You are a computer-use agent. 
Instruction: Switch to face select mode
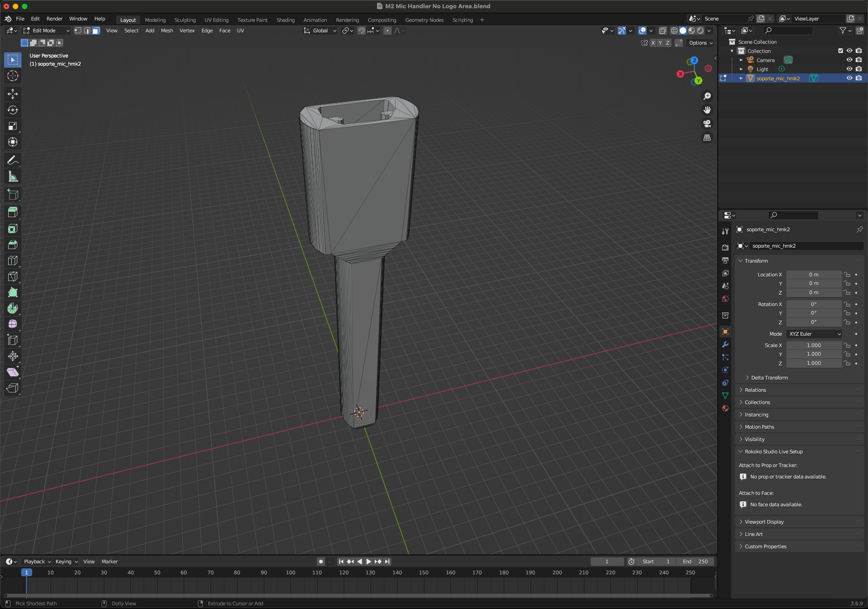coord(96,31)
